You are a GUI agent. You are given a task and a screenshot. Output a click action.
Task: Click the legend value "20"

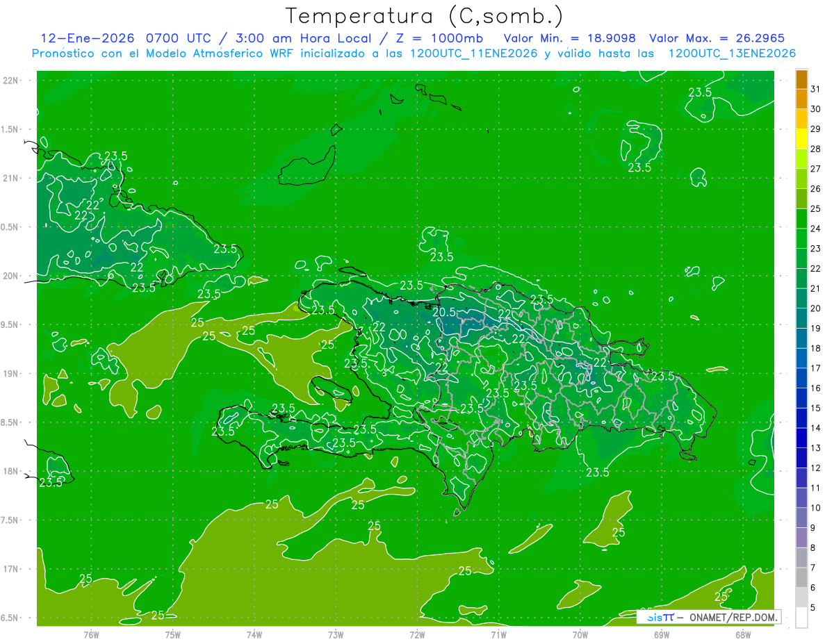point(816,308)
